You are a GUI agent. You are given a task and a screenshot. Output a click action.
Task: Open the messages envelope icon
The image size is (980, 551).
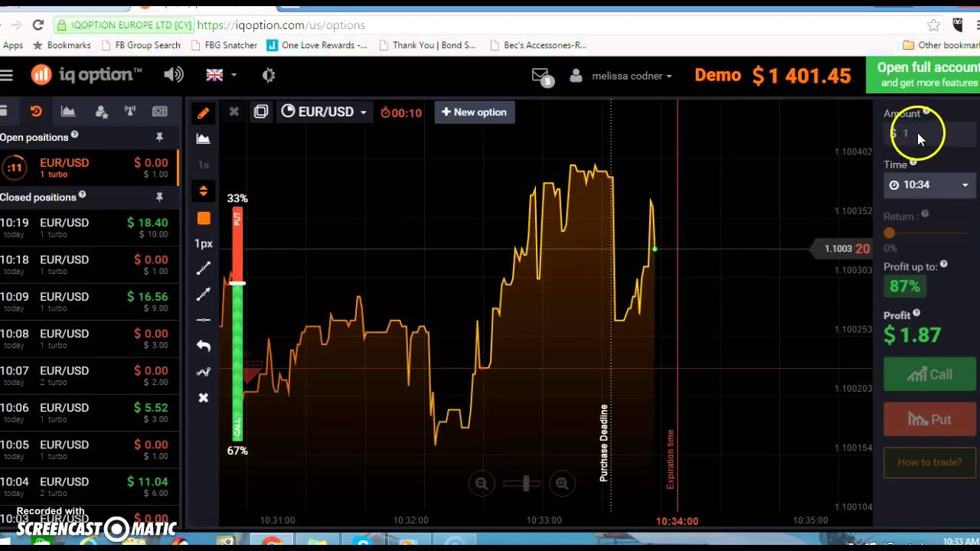click(x=541, y=75)
